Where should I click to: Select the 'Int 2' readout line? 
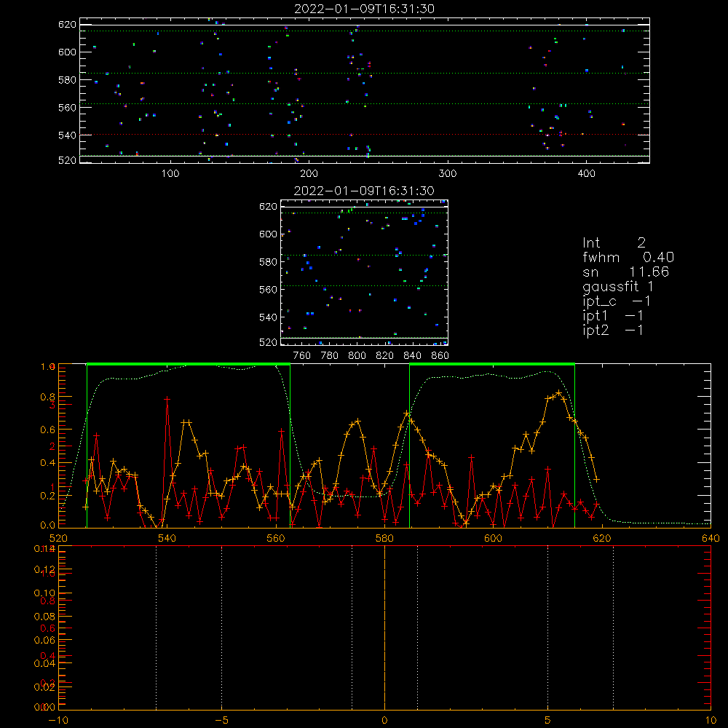(x=614, y=243)
